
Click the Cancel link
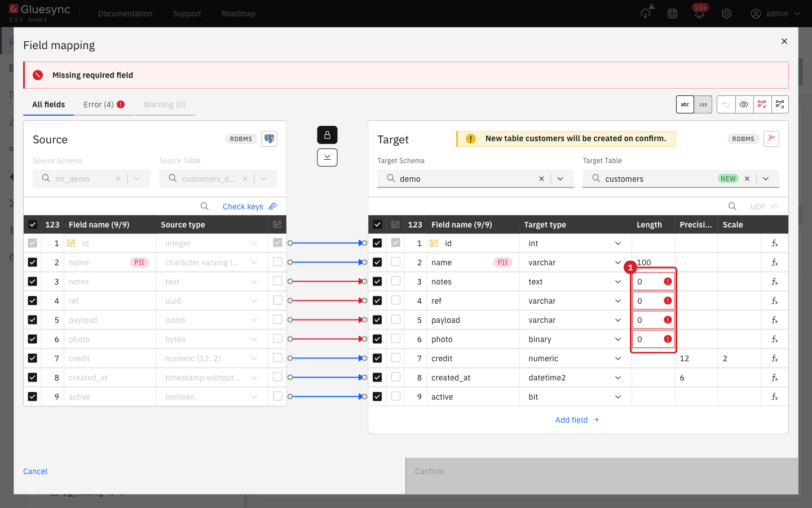click(35, 471)
